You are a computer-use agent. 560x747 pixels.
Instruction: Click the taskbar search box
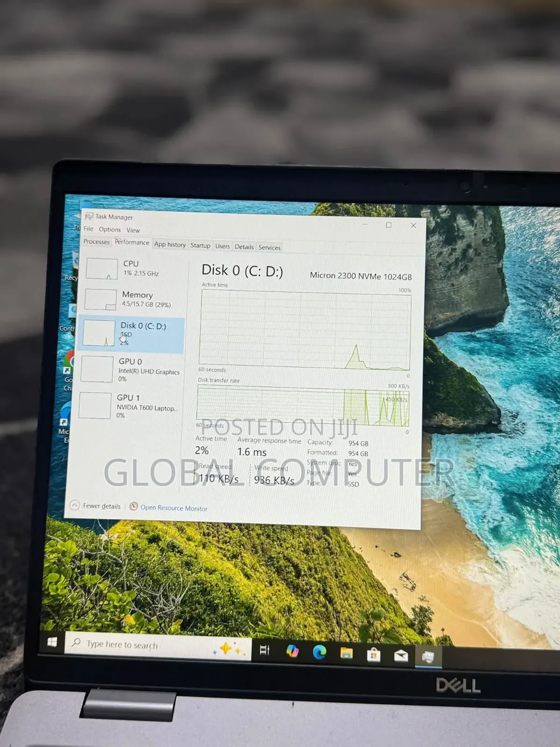pos(158,647)
